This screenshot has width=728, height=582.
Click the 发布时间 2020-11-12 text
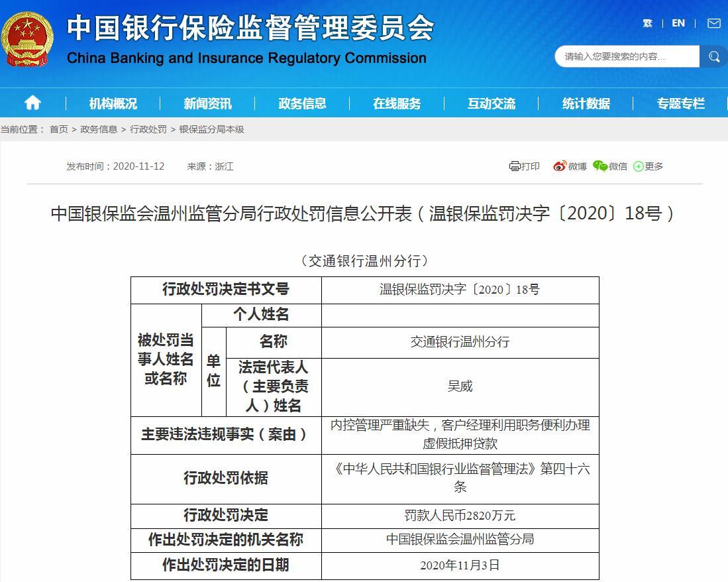click(115, 166)
